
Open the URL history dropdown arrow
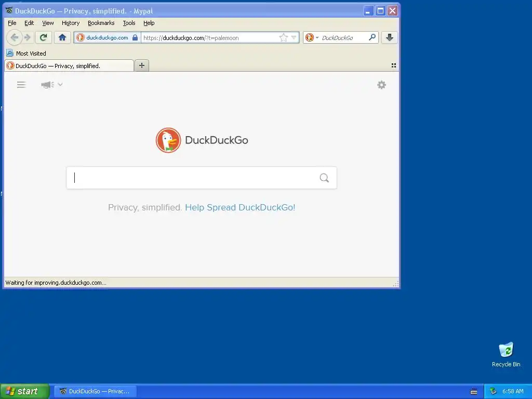pyautogui.click(x=294, y=37)
